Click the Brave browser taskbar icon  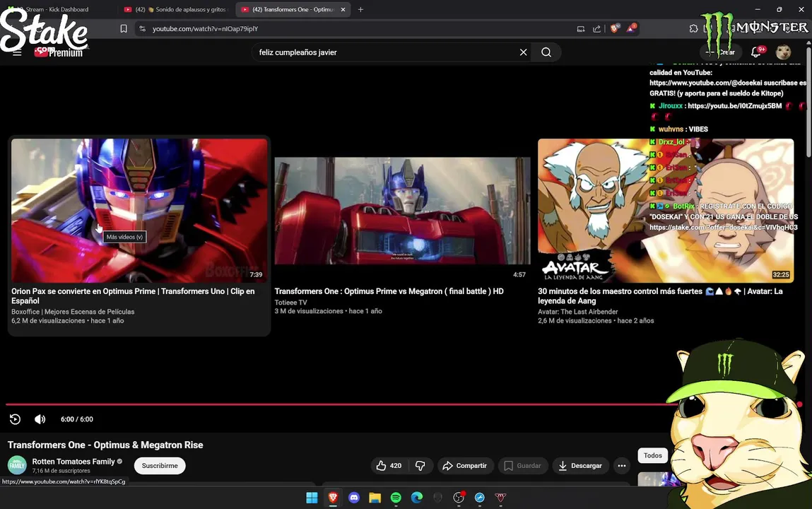(333, 498)
